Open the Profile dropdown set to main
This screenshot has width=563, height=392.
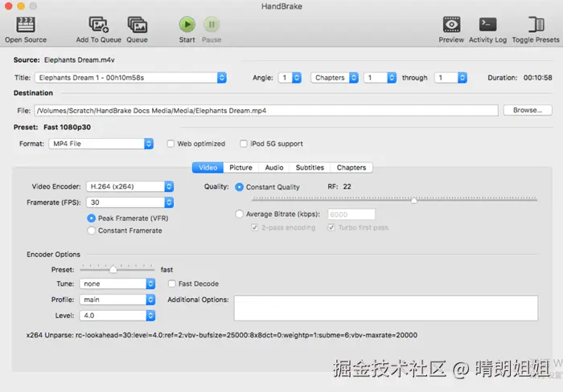(x=117, y=300)
